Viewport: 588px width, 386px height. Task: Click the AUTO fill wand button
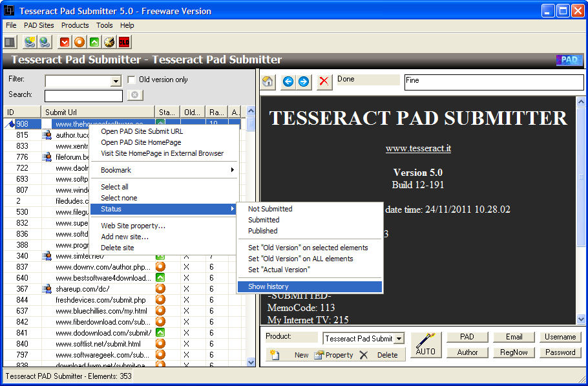(x=426, y=345)
